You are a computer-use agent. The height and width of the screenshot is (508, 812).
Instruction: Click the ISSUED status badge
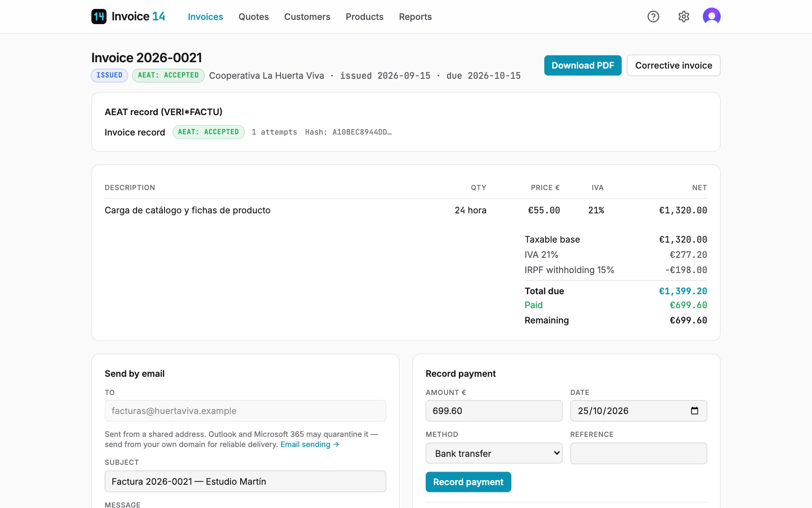(110, 75)
